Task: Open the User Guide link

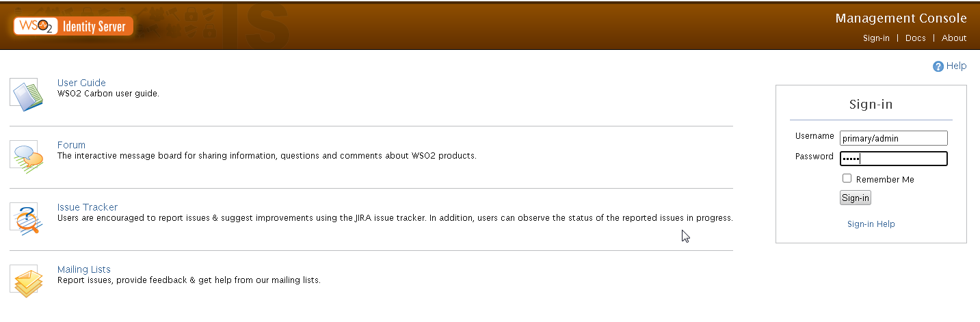Action: click(81, 83)
